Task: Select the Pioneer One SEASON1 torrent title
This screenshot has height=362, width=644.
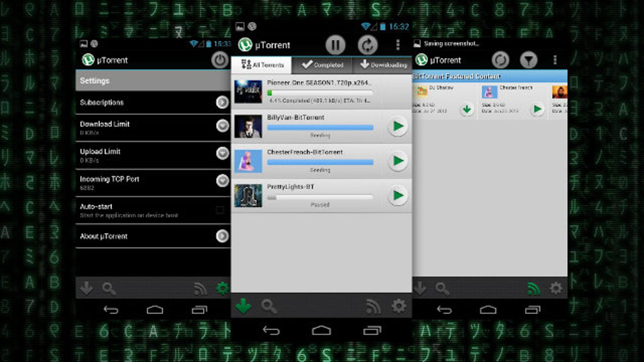Action: [319, 82]
